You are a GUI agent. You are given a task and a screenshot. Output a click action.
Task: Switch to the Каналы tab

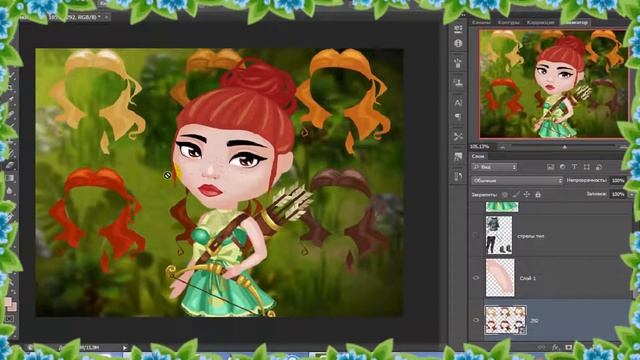pyautogui.click(x=481, y=22)
